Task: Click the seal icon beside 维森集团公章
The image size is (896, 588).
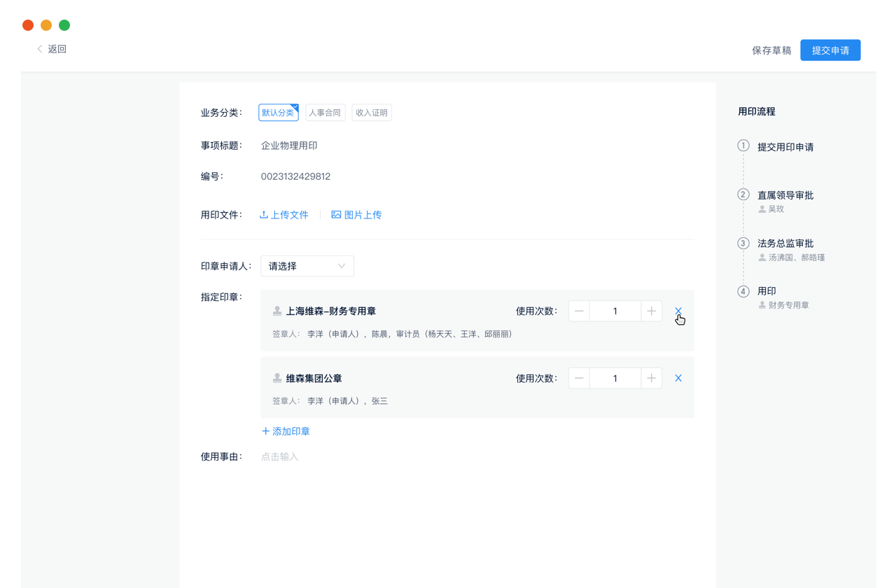Action: click(x=277, y=377)
